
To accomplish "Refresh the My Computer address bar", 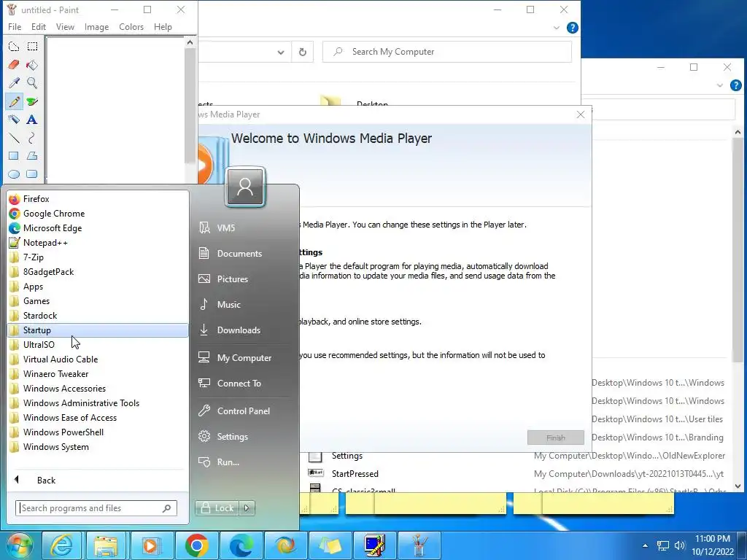I will coord(303,52).
